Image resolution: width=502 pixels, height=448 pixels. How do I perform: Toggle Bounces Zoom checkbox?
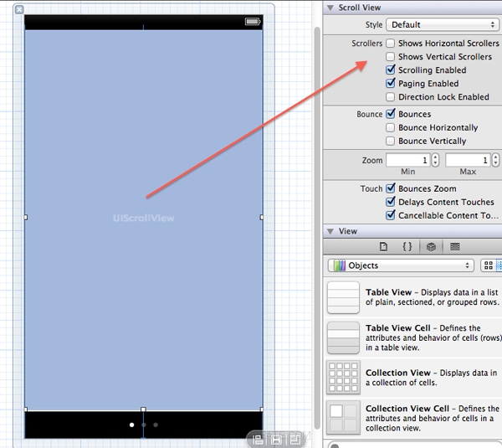pos(390,188)
